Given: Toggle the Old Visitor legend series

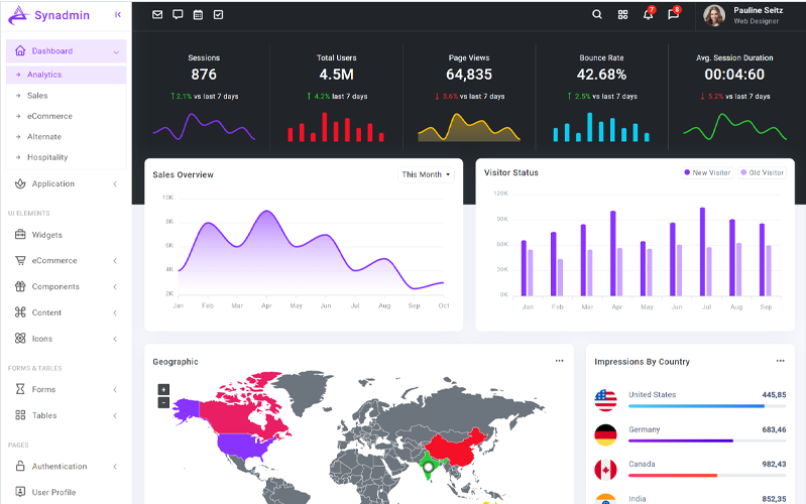Looking at the screenshot, I should (x=762, y=173).
